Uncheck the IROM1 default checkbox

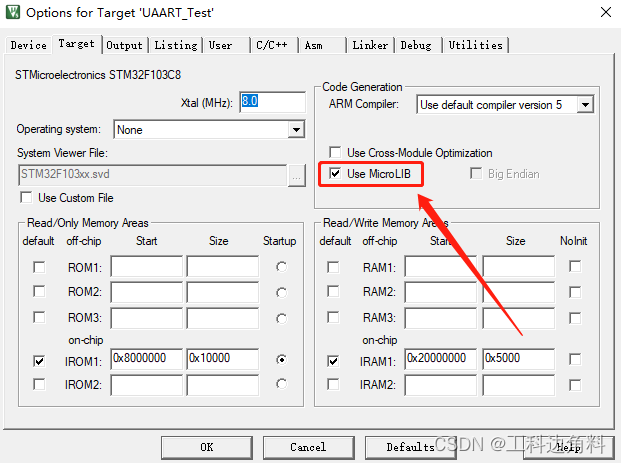[x=39, y=361]
